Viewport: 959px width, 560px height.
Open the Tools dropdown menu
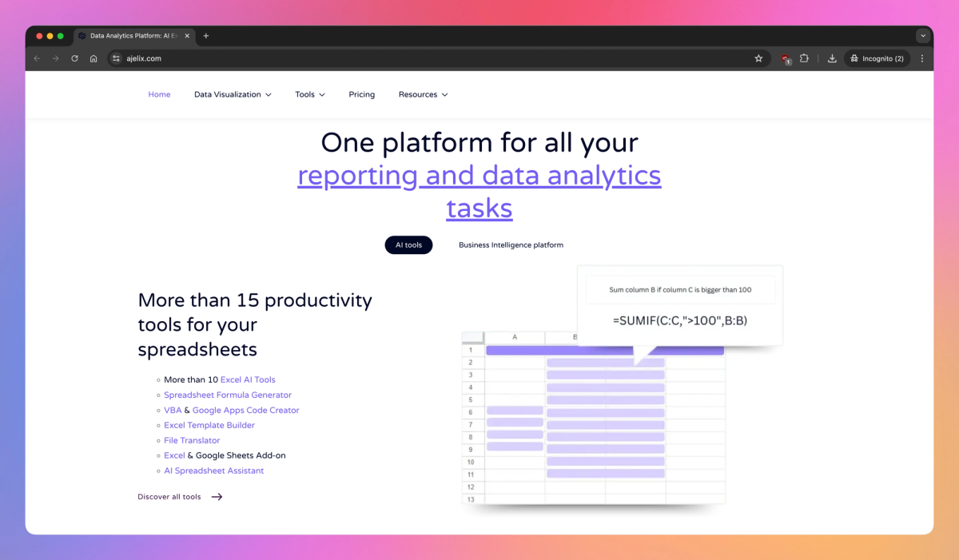click(x=309, y=94)
